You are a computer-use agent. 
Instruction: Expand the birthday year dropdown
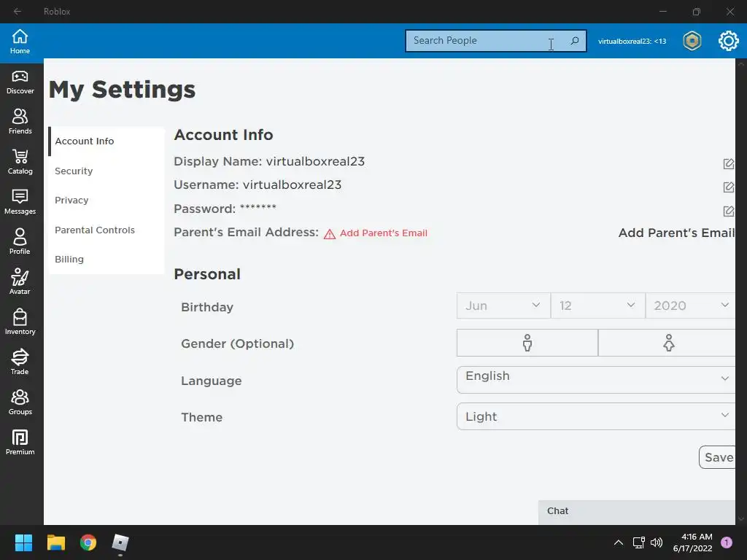[x=690, y=306]
